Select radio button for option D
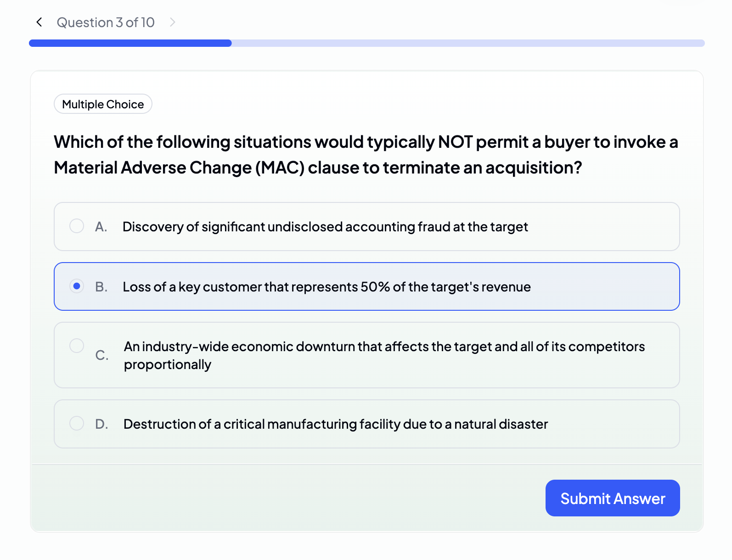The image size is (732, 560). 76,423
